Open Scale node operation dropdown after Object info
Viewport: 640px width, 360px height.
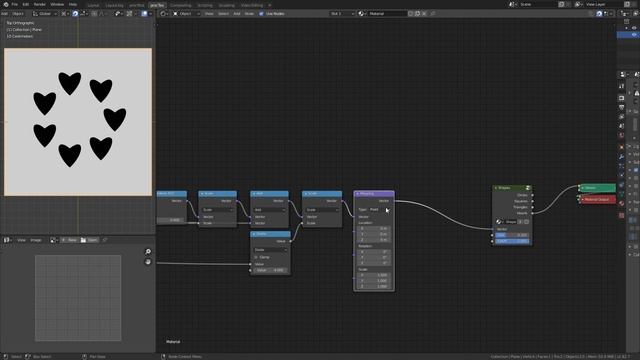218,209
